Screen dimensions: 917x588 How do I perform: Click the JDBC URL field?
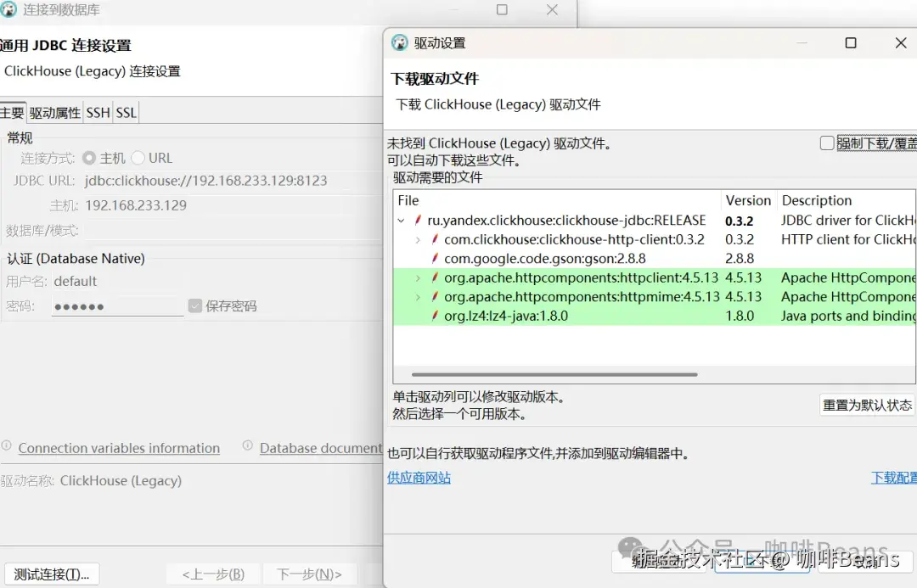point(231,181)
